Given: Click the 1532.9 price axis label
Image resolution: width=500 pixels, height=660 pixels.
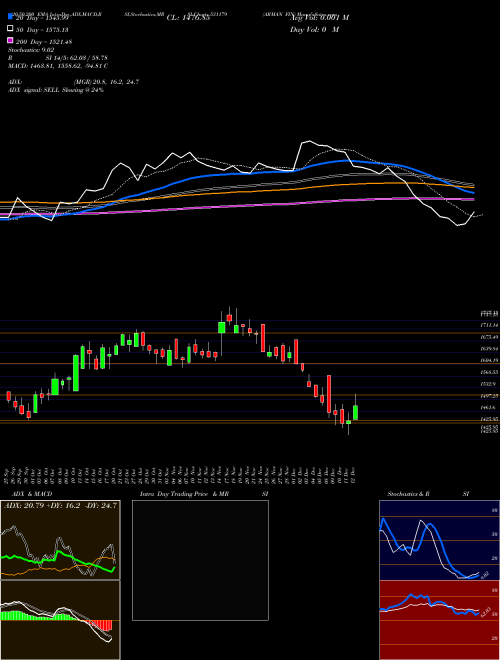Looking at the screenshot, I should (x=489, y=384).
